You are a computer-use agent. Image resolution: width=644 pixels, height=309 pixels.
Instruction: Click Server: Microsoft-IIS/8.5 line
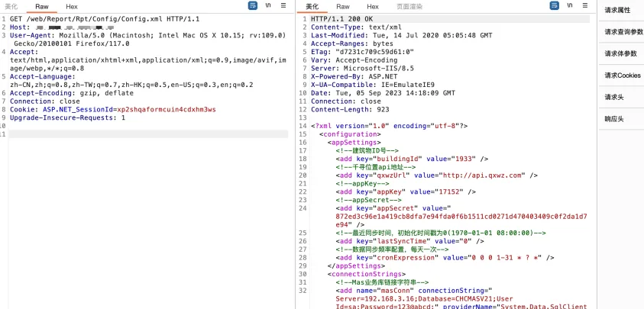362,68
